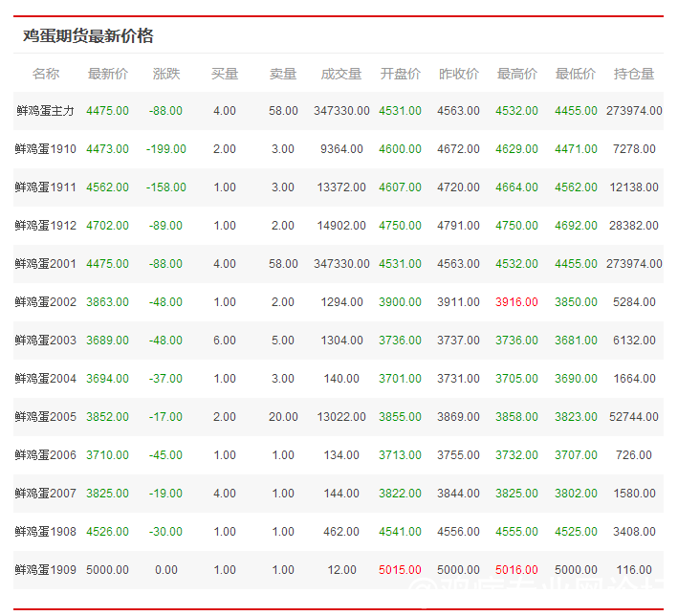Click sell volume 20.00 of 鲜鸡蛋2005
The height and width of the screenshot is (616, 678).
click(283, 417)
